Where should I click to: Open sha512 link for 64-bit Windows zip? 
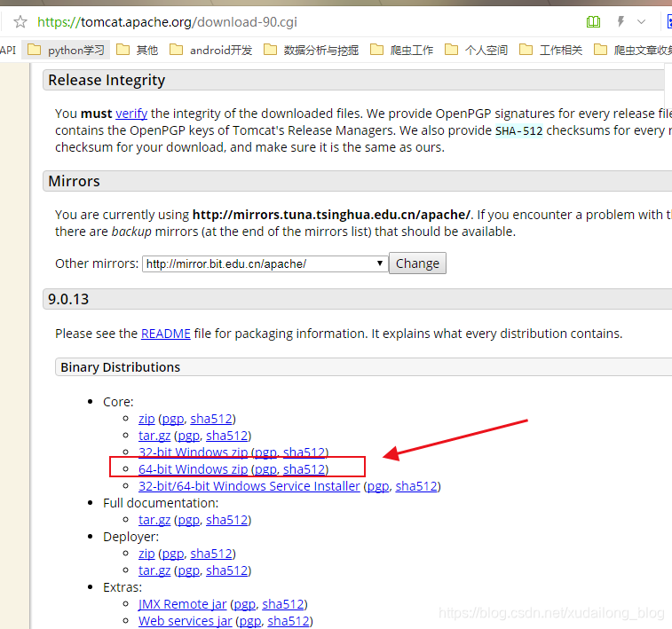pyautogui.click(x=304, y=469)
